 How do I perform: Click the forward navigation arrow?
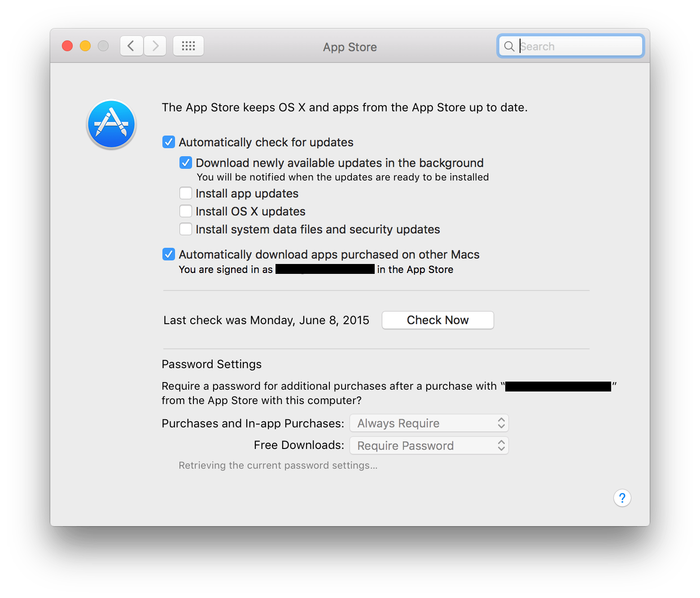[x=155, y=46]
